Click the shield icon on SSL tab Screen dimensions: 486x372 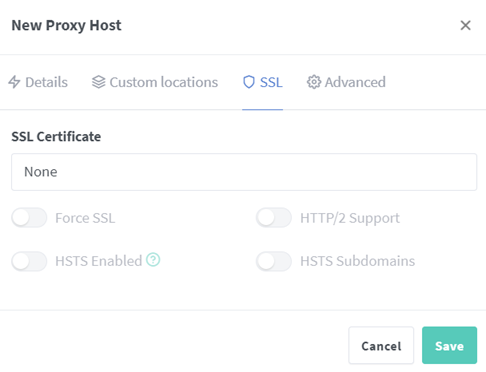click(x=249, y=82)
